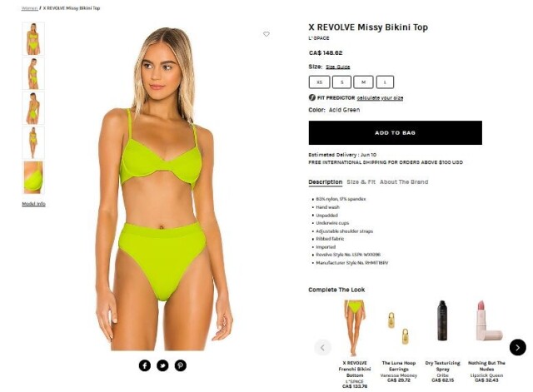533x392 pixels.
Task: Pick size L option
Action: [x=385, y=82]
